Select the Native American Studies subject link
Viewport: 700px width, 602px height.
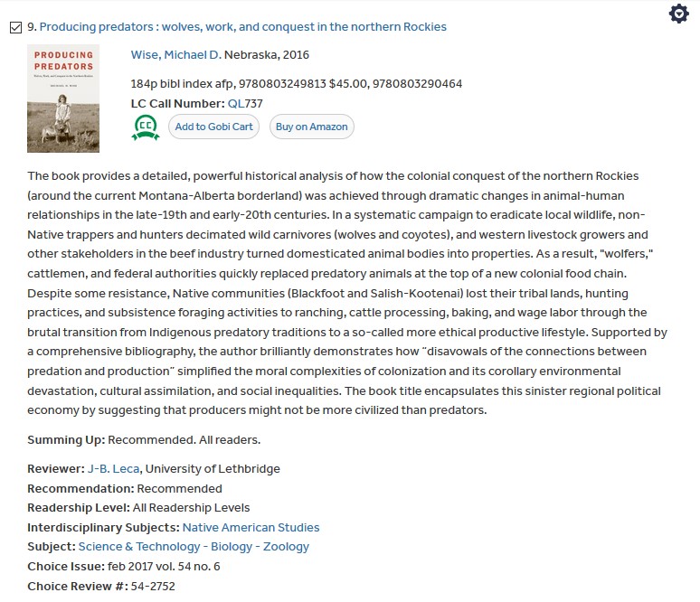click(x=251, y=527)
